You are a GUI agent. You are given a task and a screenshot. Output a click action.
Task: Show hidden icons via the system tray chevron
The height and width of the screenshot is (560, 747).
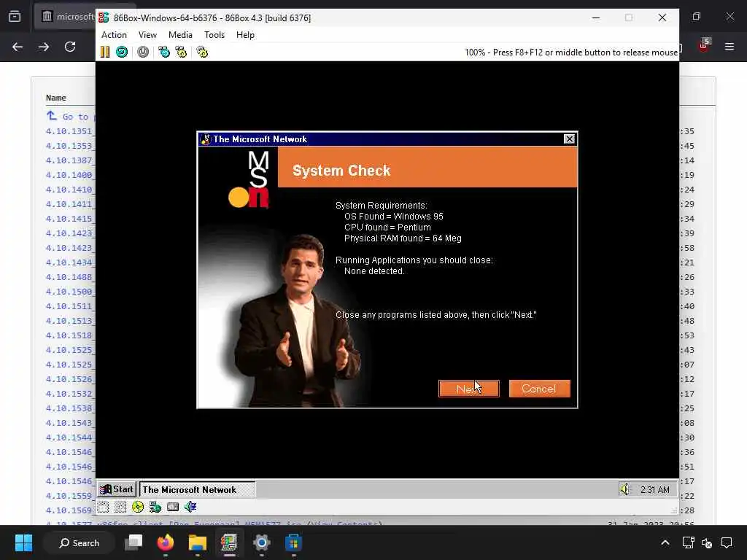click(x=665, y=542)
